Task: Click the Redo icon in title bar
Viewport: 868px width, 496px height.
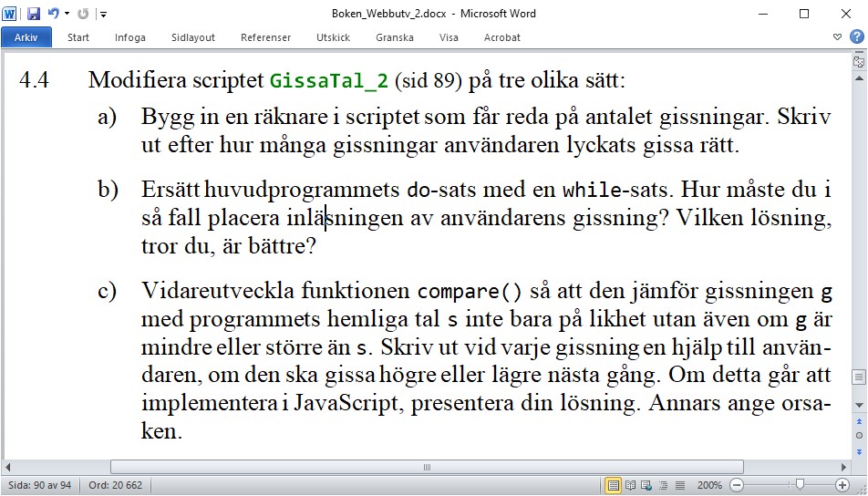Action: 83,14
